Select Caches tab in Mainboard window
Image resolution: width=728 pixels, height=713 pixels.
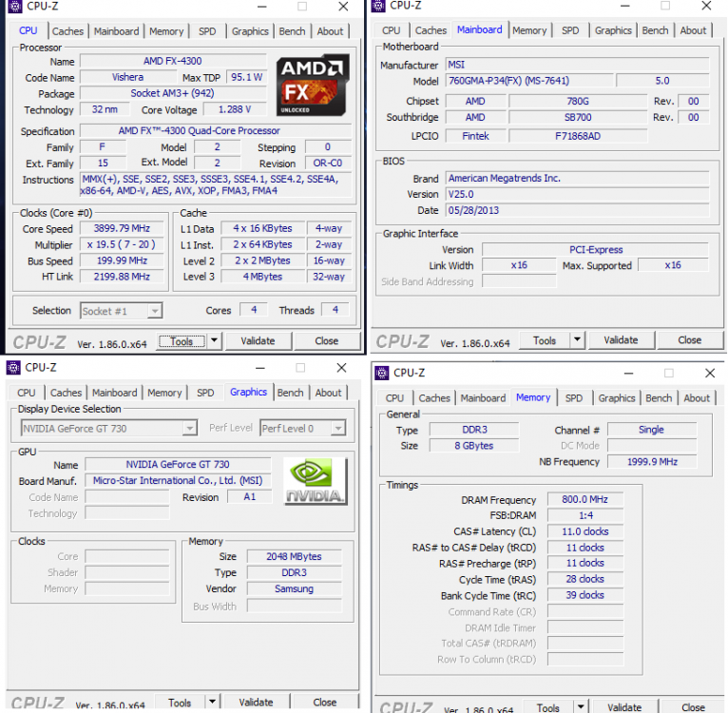(431, 30)
